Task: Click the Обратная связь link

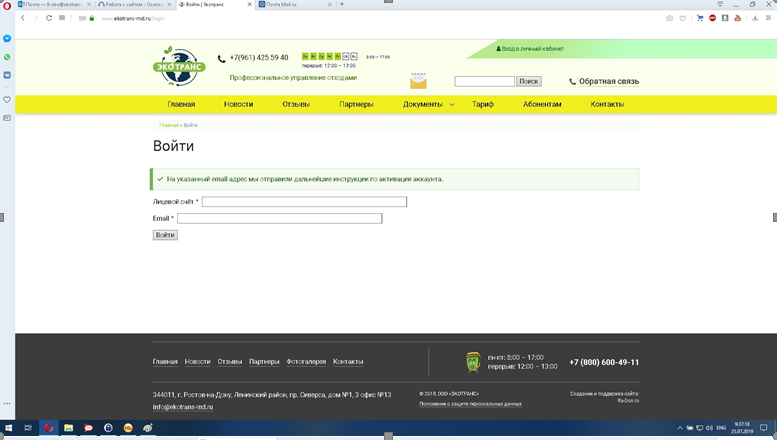Action: (x=604, y=82)
